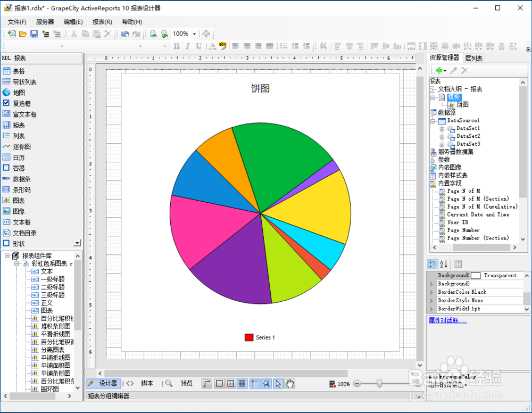532x413 pixels.
Task: Open the 100% zoom dropdown
Action: [194, 34]
